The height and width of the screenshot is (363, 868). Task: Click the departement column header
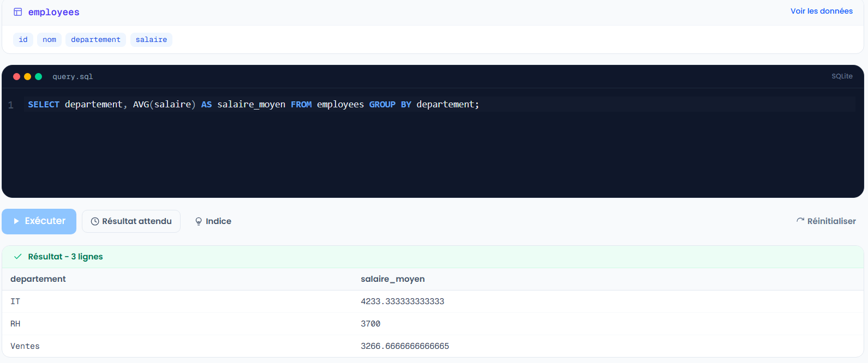tap(38, 279)
